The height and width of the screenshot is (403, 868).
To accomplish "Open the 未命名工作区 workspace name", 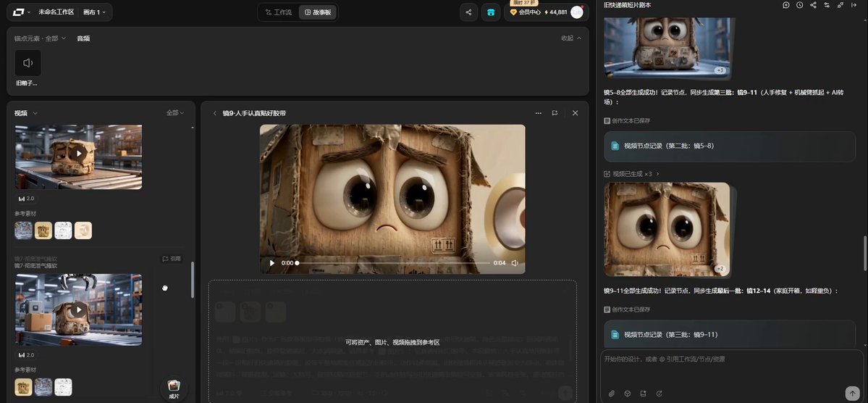I will [x=56, y=12].
